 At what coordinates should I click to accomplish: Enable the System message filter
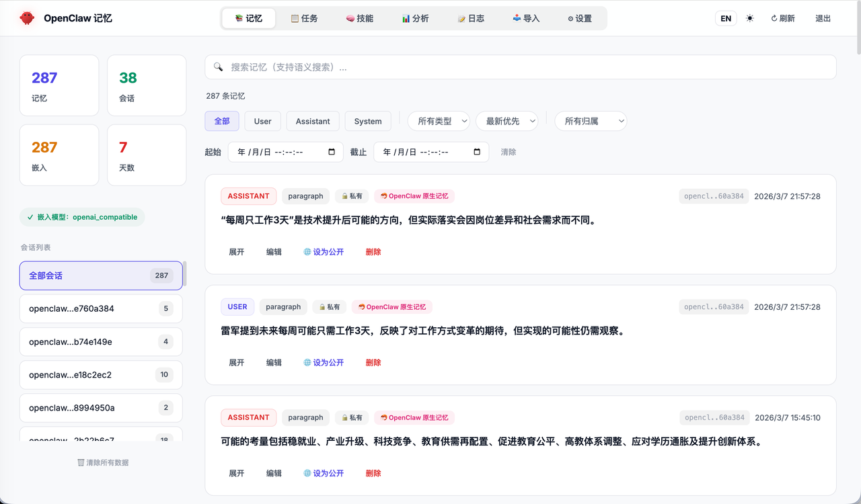[x=367, y=121]
